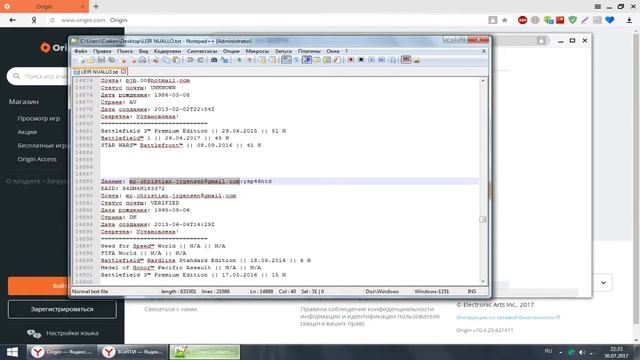
Task: Open the Плагины menu
Action: click(309, 51)
